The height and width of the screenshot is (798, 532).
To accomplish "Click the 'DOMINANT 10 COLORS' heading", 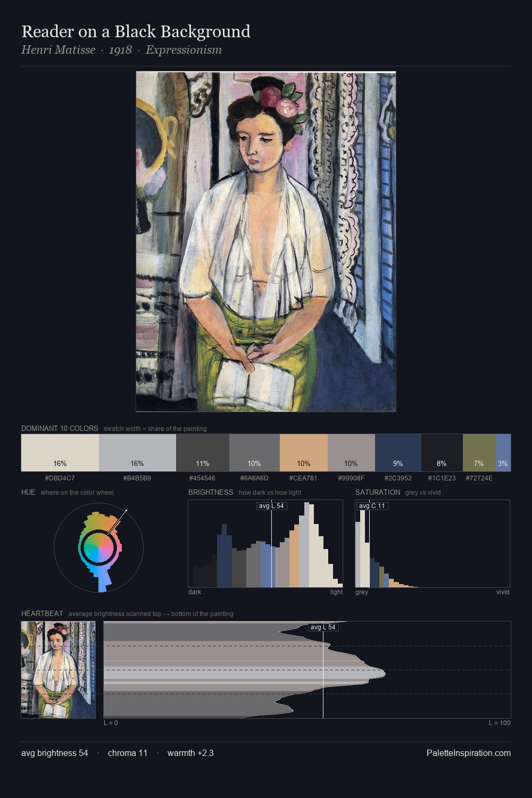I will tap(60, 428).
